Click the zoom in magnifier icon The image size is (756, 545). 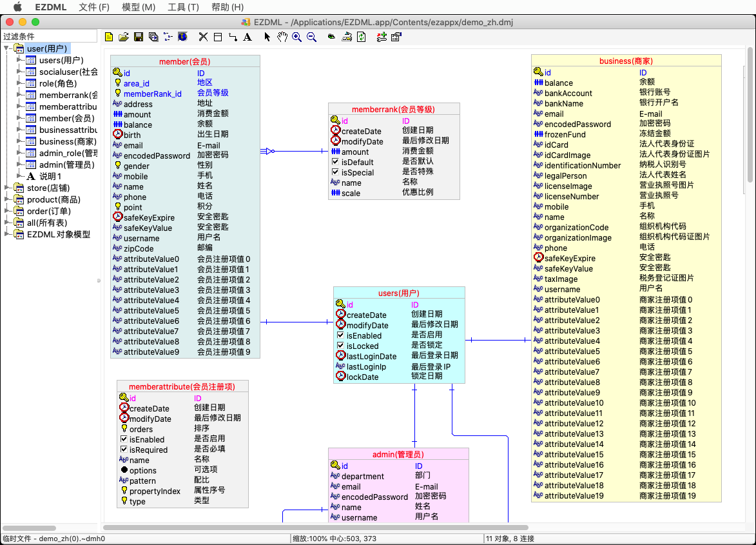click(297, 37)
